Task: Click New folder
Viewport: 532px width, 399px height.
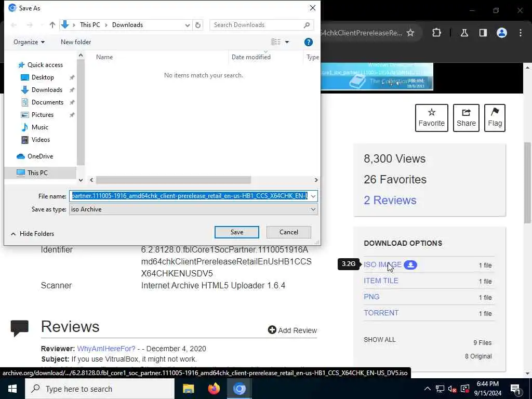Action: pos(76,42)
